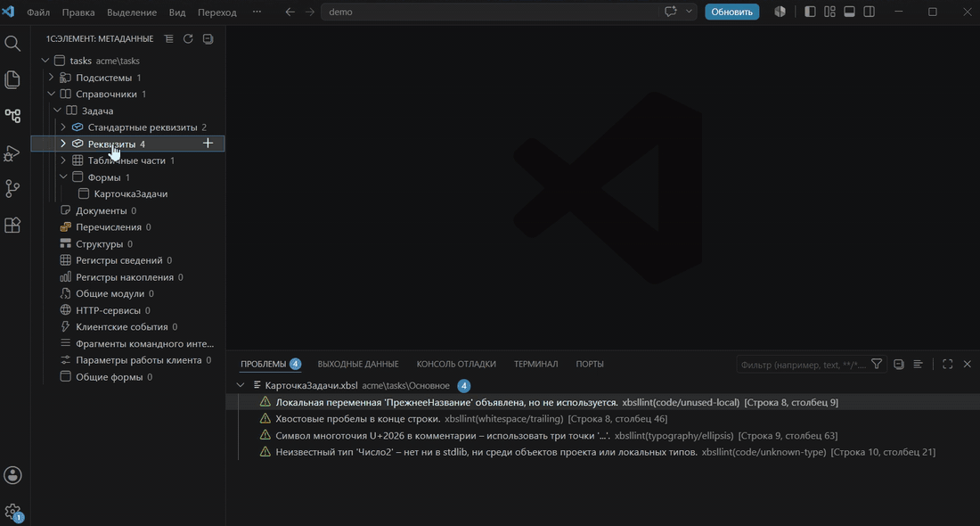Add a new attribute with plus icon
The width and height of the screenshot is (980, 526).
208,144
